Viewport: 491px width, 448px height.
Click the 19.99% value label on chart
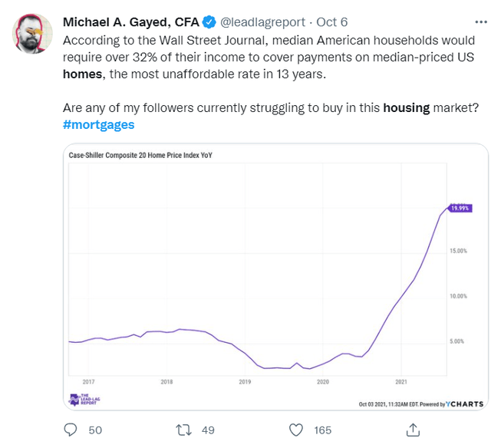pyautogui.click(x=459, y=207)
